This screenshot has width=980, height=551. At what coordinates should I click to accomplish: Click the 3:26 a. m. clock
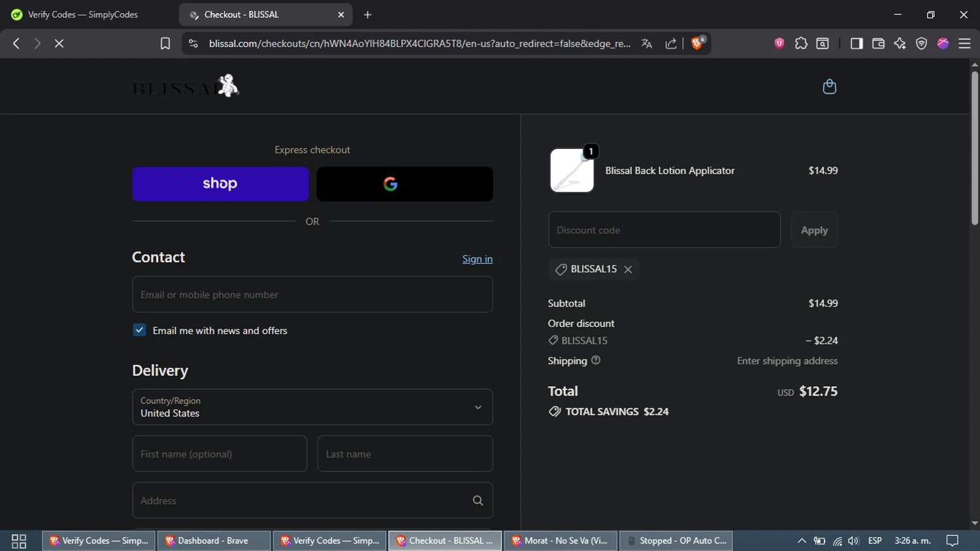913,541
